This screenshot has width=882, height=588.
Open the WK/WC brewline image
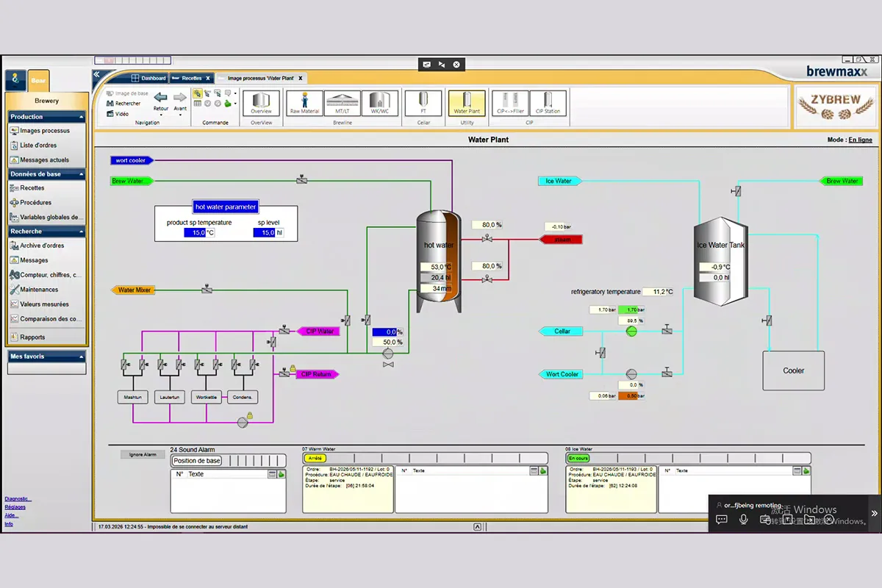click(x=379, y=103)
